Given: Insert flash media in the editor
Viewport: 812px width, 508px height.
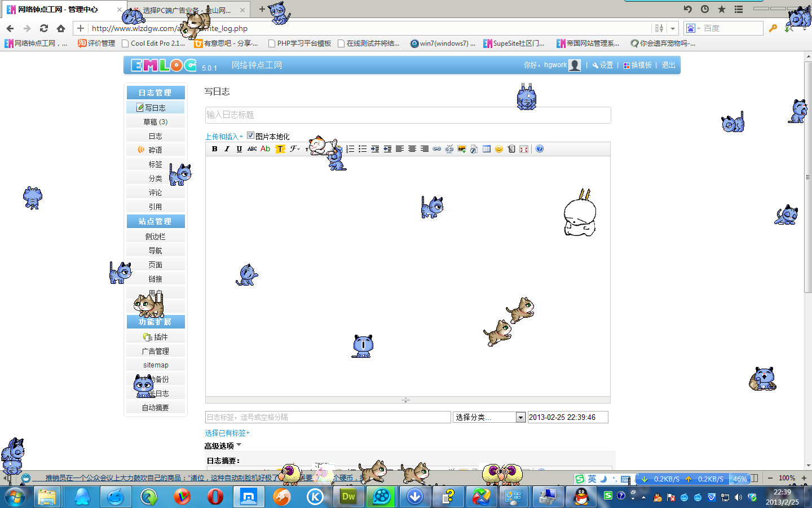Looking at the screenshot, I should click(474, 149).
